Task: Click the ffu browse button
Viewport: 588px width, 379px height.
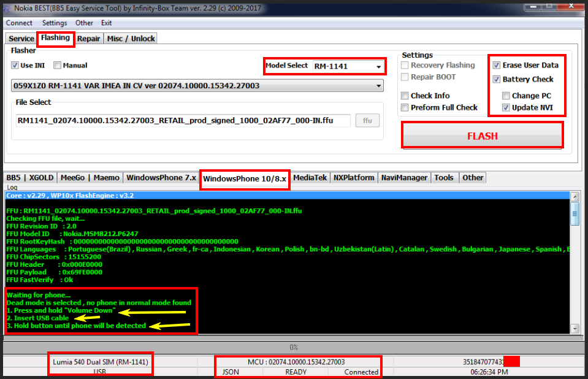Action: (x=367, y=120)
